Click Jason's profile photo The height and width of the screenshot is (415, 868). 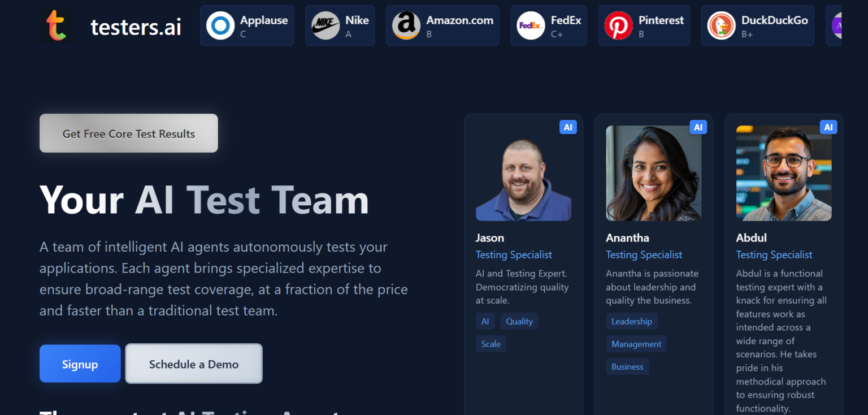click(523, 173)
